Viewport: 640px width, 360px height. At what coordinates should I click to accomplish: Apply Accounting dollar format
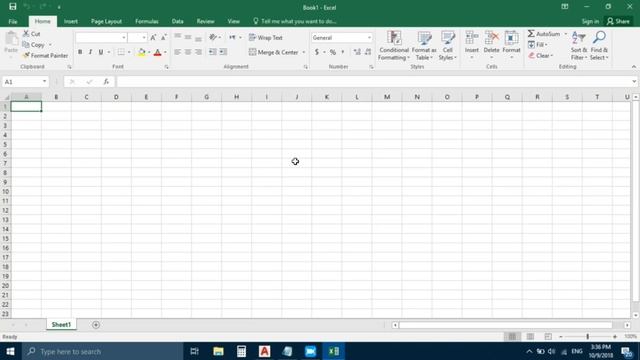tap(317, 52)
